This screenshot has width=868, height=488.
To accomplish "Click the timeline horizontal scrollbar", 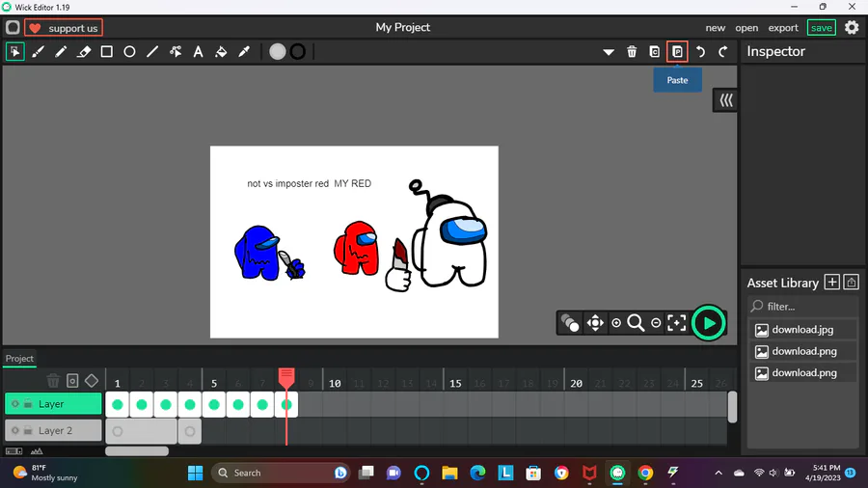I will coord(137,451).
